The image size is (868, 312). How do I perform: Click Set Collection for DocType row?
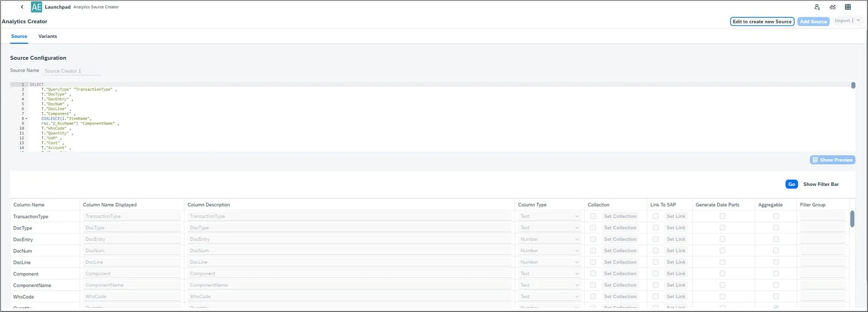tap(620, 227)
